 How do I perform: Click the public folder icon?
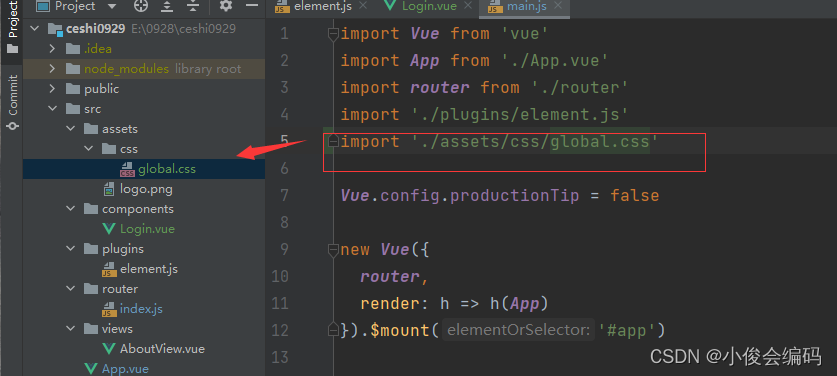(73, 89)
